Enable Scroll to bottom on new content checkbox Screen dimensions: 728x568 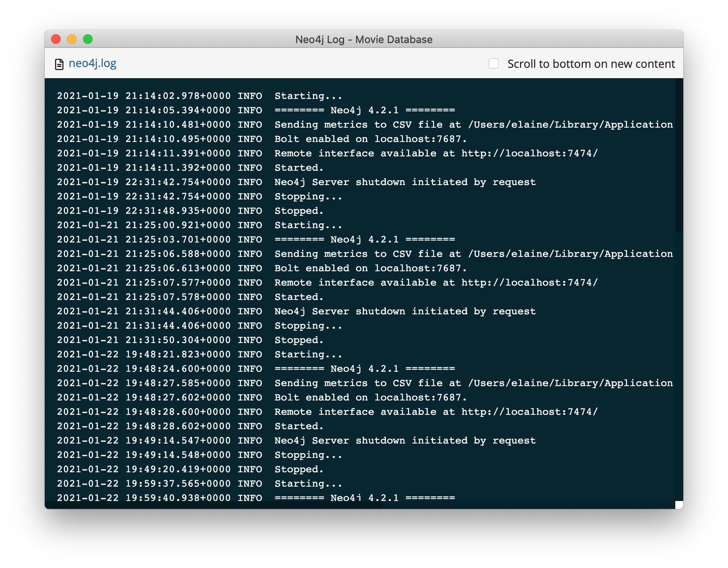(494, 63)
